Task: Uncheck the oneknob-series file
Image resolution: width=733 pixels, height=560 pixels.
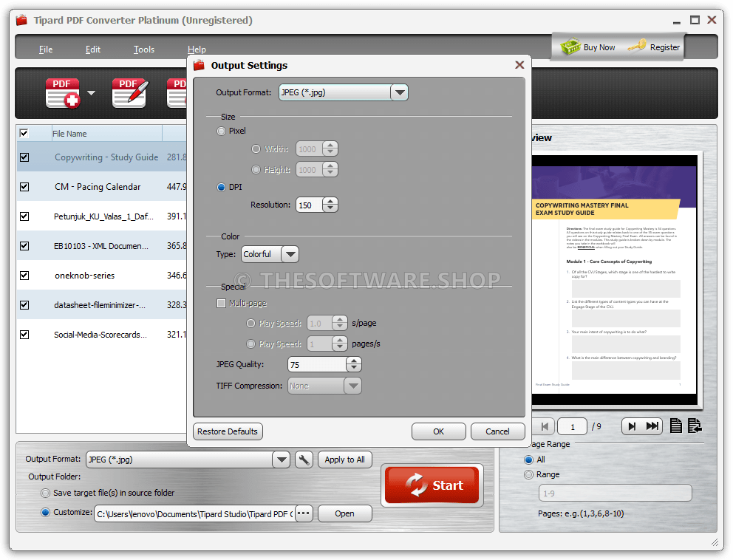Action: click(24, 275)
